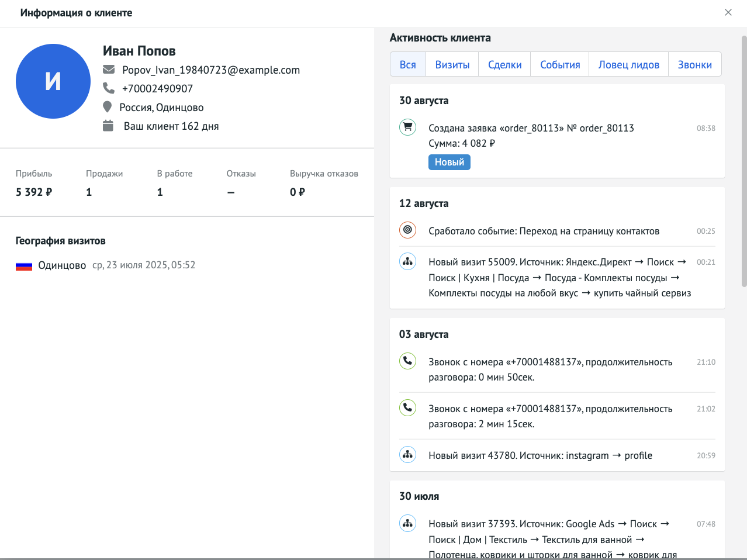Image resolution: width=747 pixels, height=560 pixels.
Task: Click the Russian flag next to Одинцово
Action: pyautogui.click(x=24, y=266)
